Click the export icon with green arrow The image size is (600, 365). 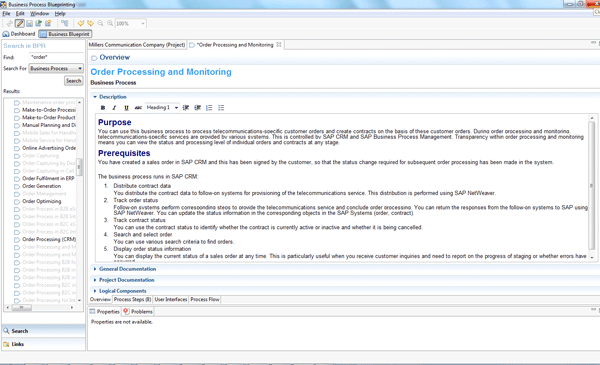[39, 23]
